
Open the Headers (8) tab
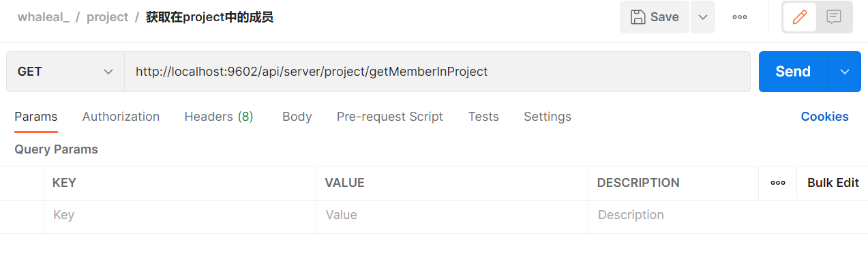(x=219, y=117)
